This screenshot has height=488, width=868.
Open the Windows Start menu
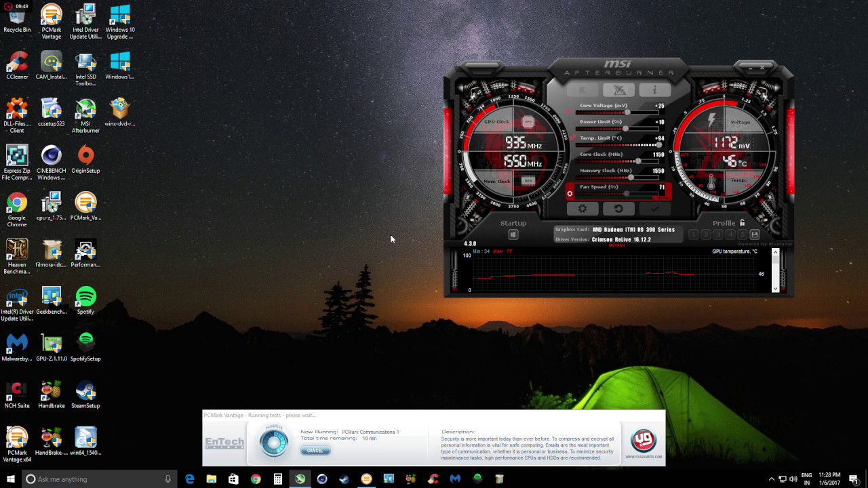10,479
